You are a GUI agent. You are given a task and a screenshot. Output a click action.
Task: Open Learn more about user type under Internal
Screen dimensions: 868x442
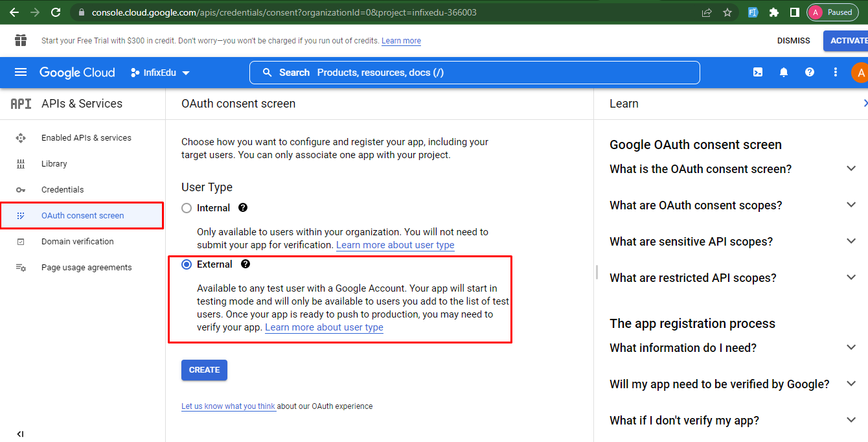(395, 245)
